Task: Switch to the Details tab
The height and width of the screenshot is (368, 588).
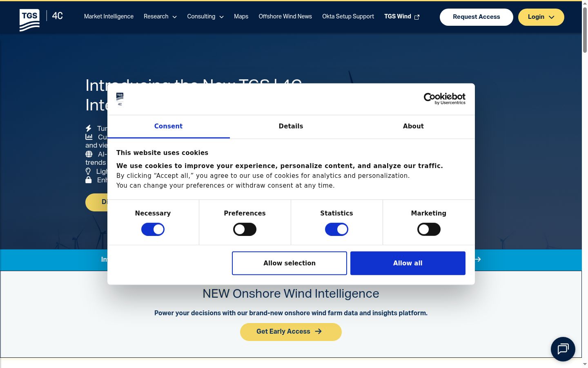Action: pos(291,126)
